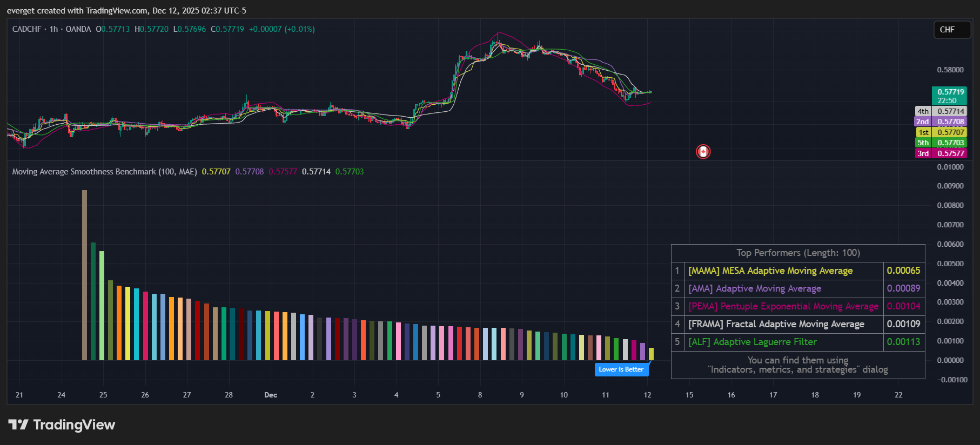Click the 'Dec' label on the time axis

click(271, 395)
